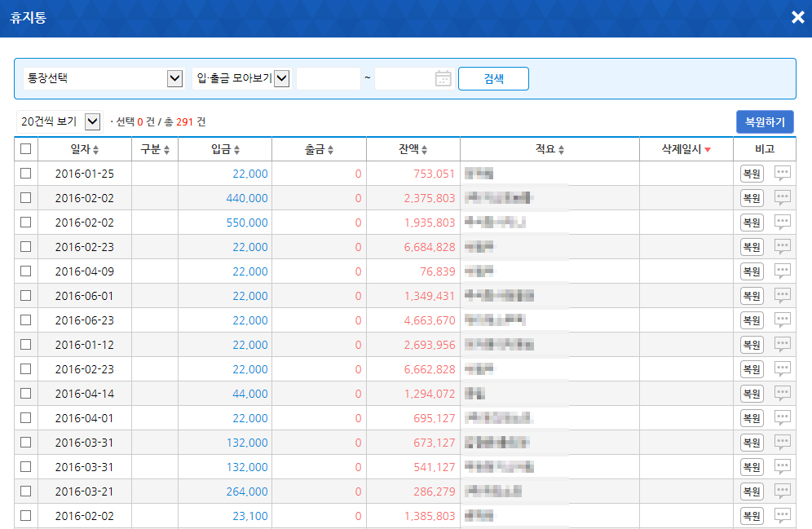Open the memo bubble on 2016-04-14 row
This screenshot has width=812, height=529.
(x=782, y=393)
